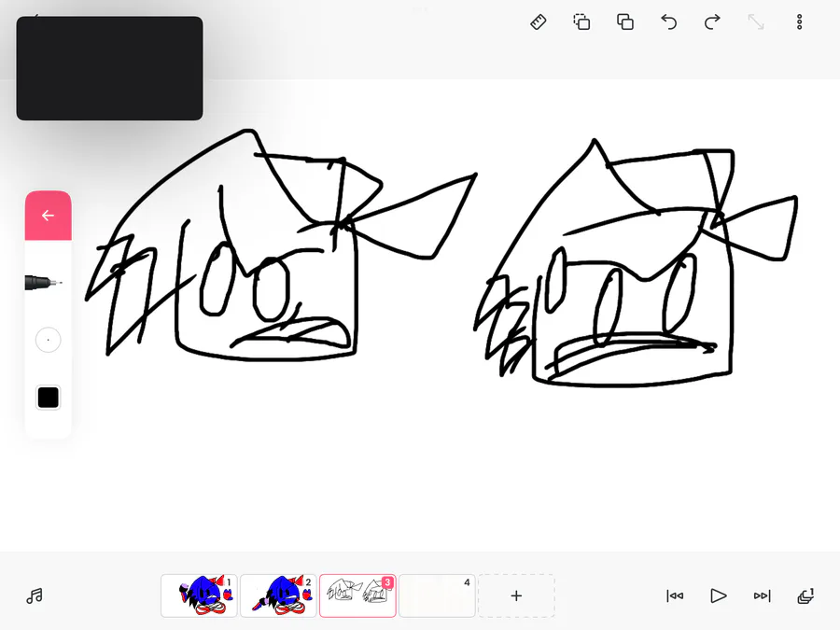Click the grayed-out diagonal resize arrow icon
The image size is (840, 630).
[x=756, y=22]
